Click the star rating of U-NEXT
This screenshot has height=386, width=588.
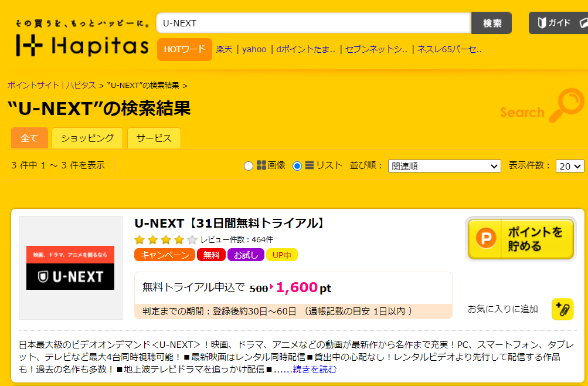[166, 239]
